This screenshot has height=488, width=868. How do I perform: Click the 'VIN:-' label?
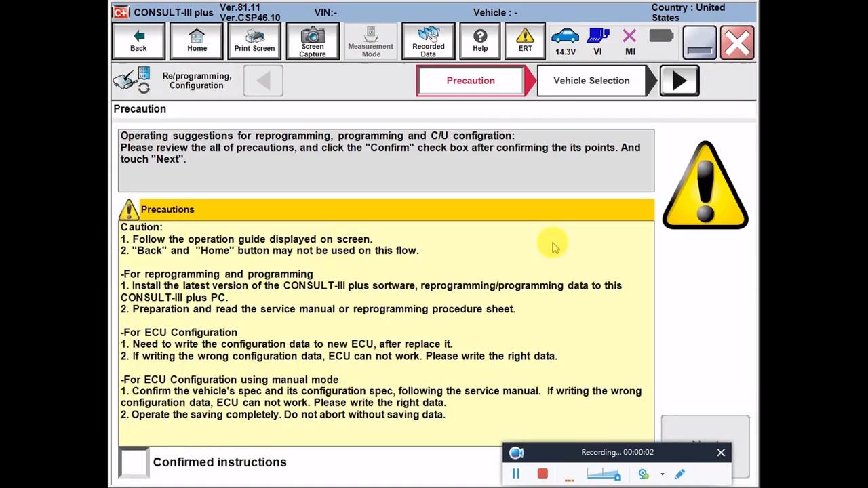coord(325,12)
